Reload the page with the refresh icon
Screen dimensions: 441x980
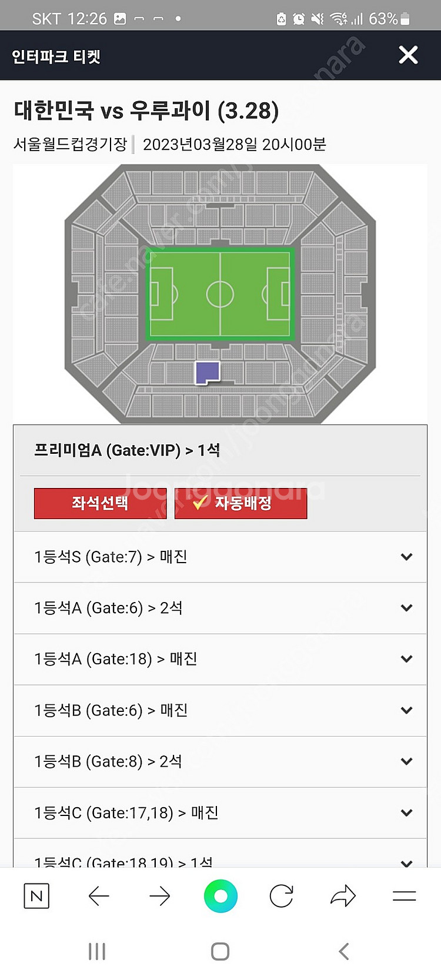[x=281, y=896]
